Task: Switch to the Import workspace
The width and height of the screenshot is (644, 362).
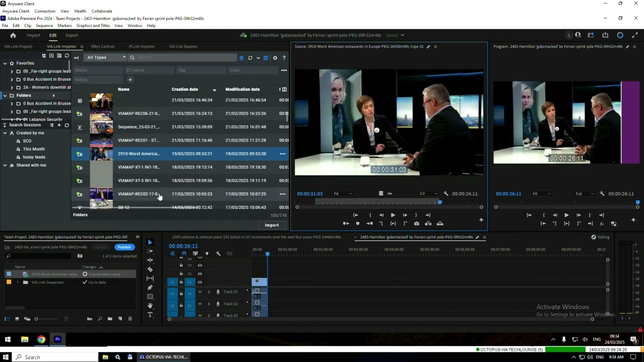Action: click(33, 35)
